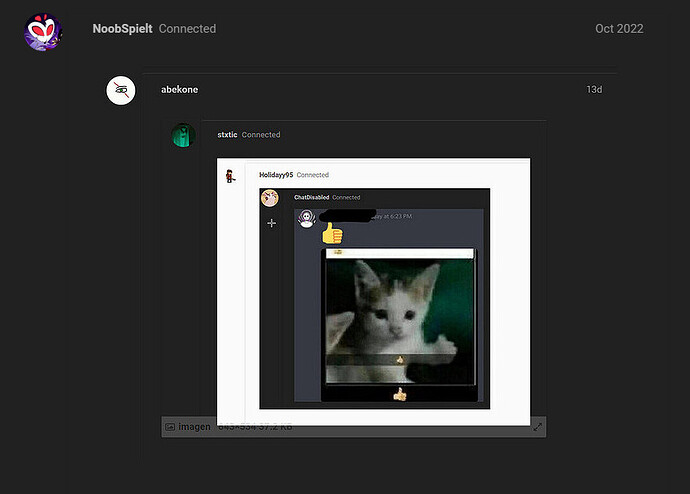Open NoobSpielt's profile avatar
This screenshot has width=690, height=494.
[x=43, y=32]
